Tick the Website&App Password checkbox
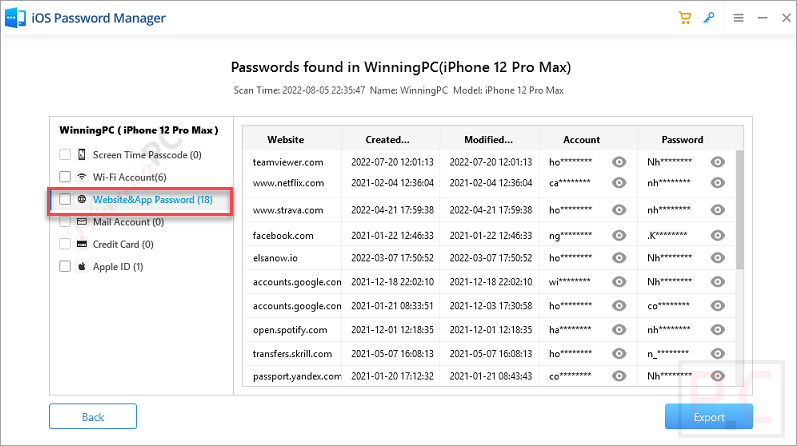 point(65,199)
